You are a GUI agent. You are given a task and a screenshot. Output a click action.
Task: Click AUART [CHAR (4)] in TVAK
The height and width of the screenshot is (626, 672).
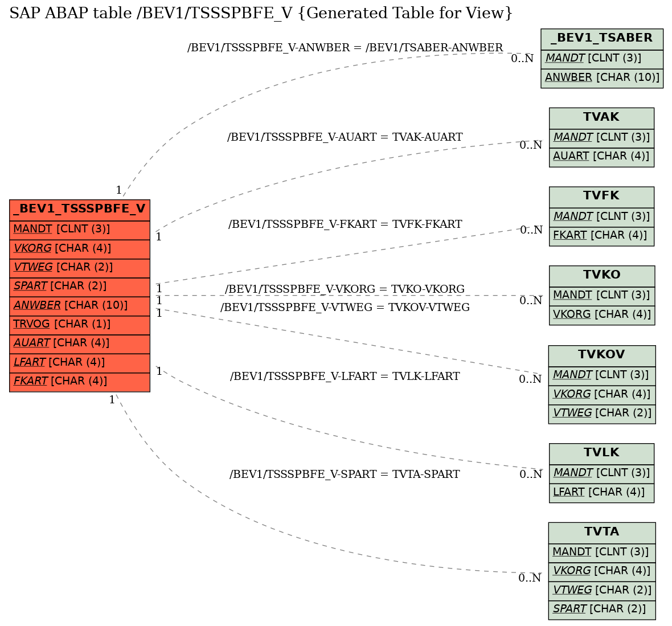click(601, 157)
